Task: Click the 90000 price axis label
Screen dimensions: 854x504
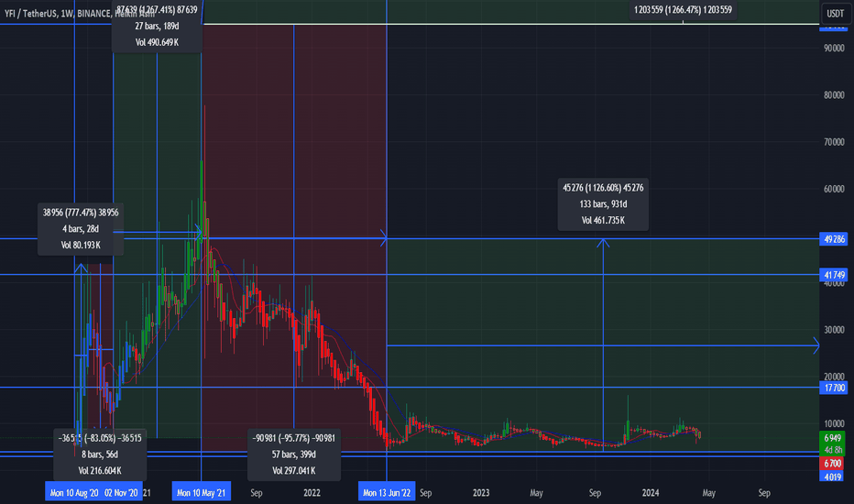Action: pyautogui.click(x=834, y=48)
